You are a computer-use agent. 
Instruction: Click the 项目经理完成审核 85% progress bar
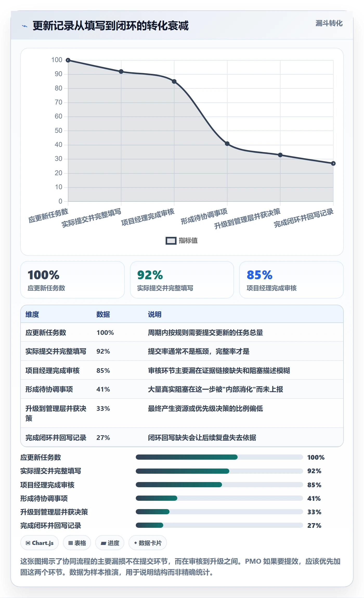tap(219, 485)
